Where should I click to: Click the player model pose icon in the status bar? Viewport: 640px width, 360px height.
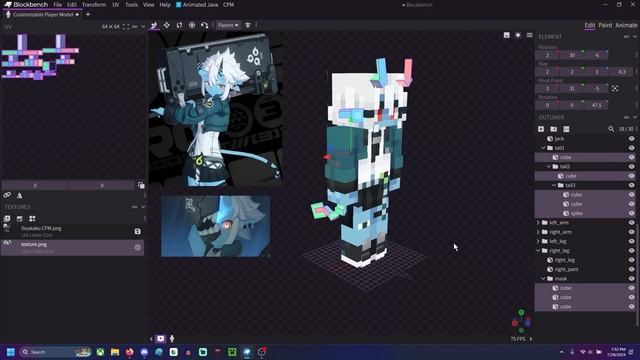pyautogui.click(x=172, y=338)
